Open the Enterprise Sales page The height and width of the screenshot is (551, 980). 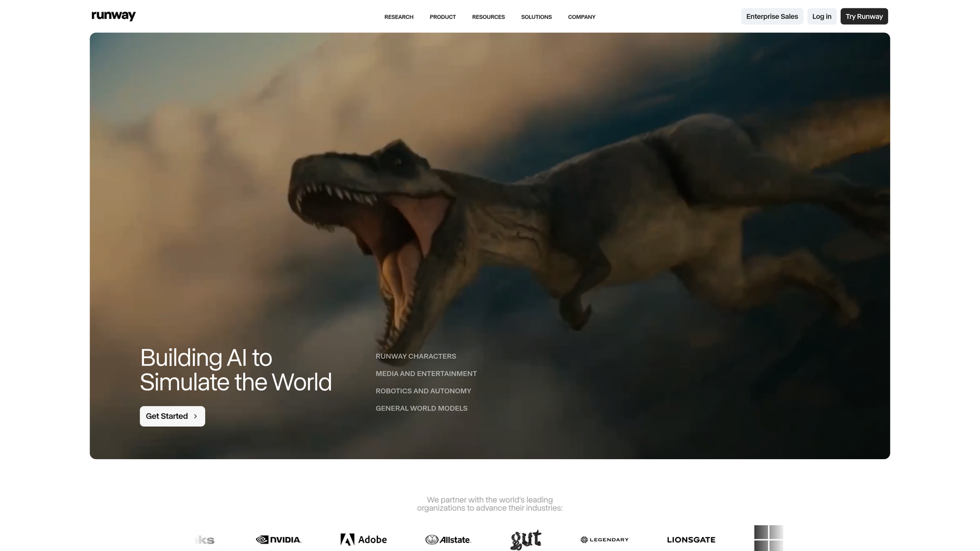pyautogui.click(x=772, y=16)
